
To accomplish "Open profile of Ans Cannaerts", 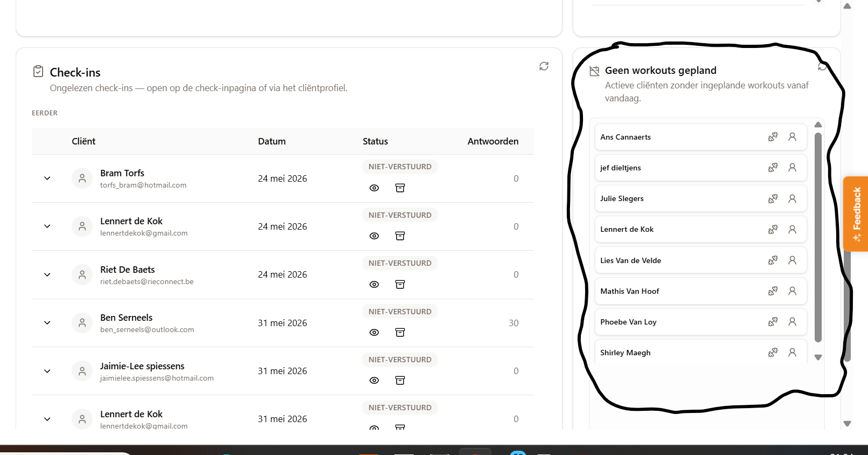I will (x=792, y=137).
